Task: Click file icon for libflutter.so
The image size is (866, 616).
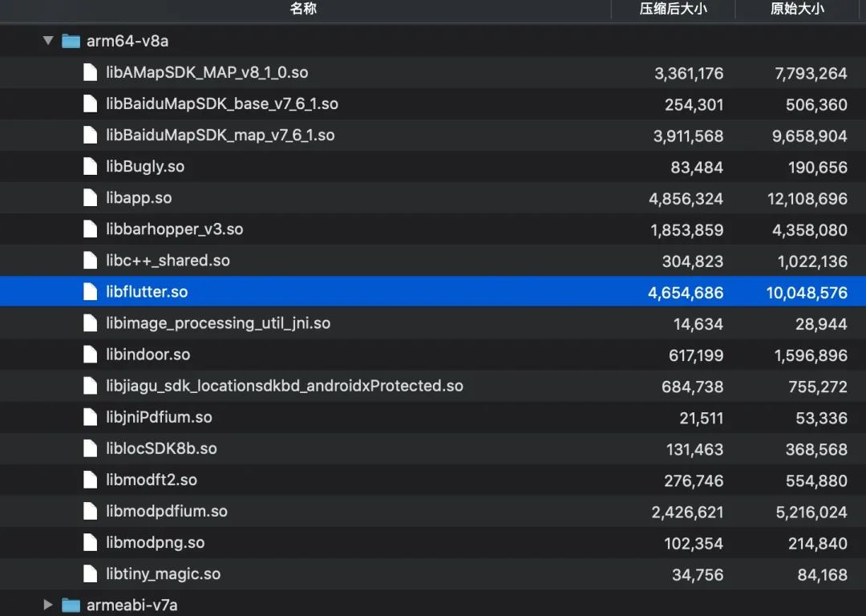Action: point(90,292)
